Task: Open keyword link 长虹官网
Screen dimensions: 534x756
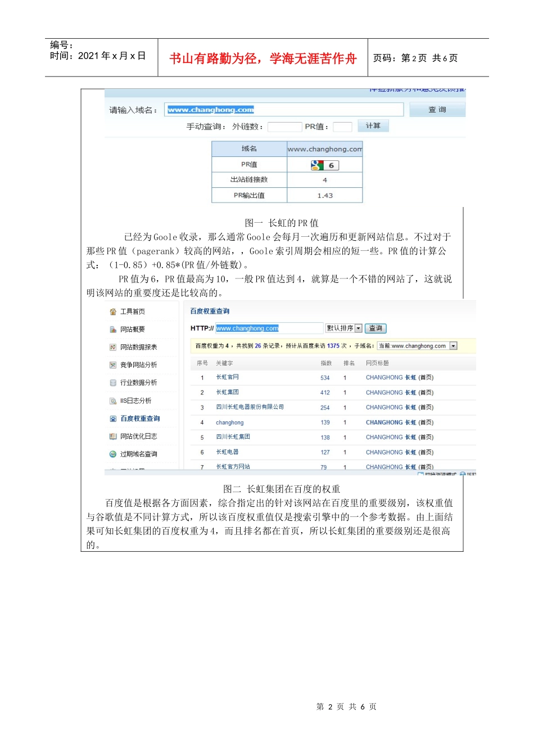Action: (x=227, y=377)
